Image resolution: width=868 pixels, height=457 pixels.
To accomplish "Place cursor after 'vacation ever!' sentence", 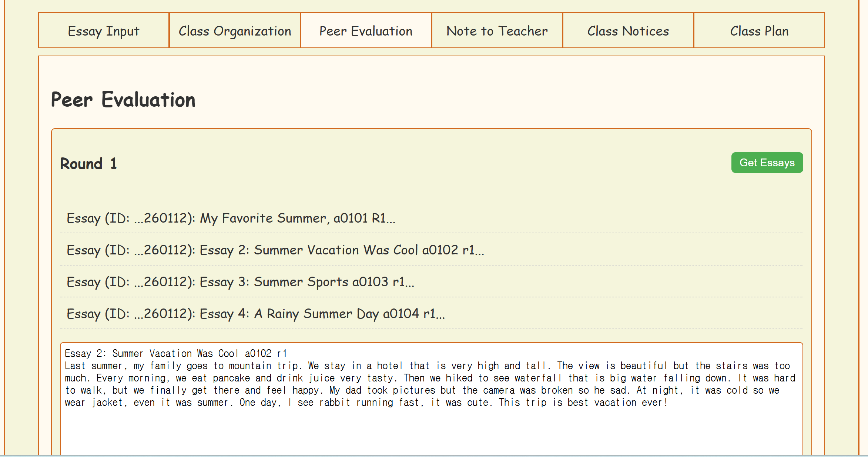I will click(x=668, y=402).
